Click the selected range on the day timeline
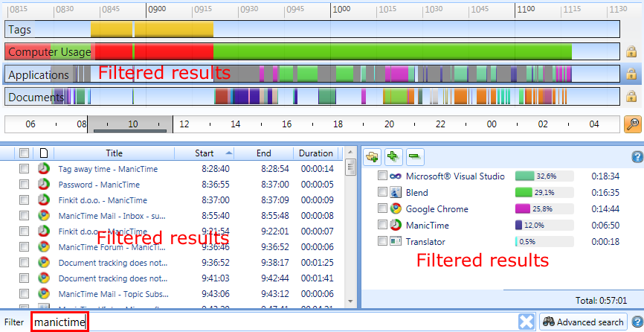This screenshot has height=332, width=644. point(130,124)
